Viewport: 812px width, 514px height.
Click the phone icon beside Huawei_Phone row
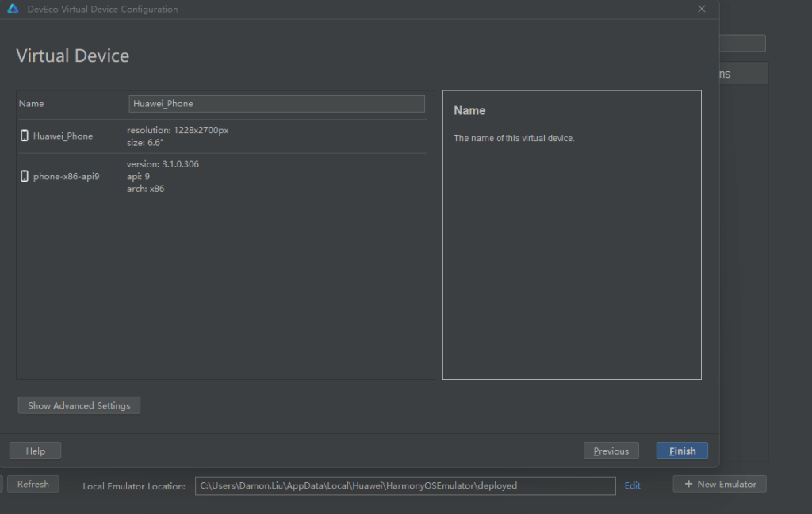[25, 136]
